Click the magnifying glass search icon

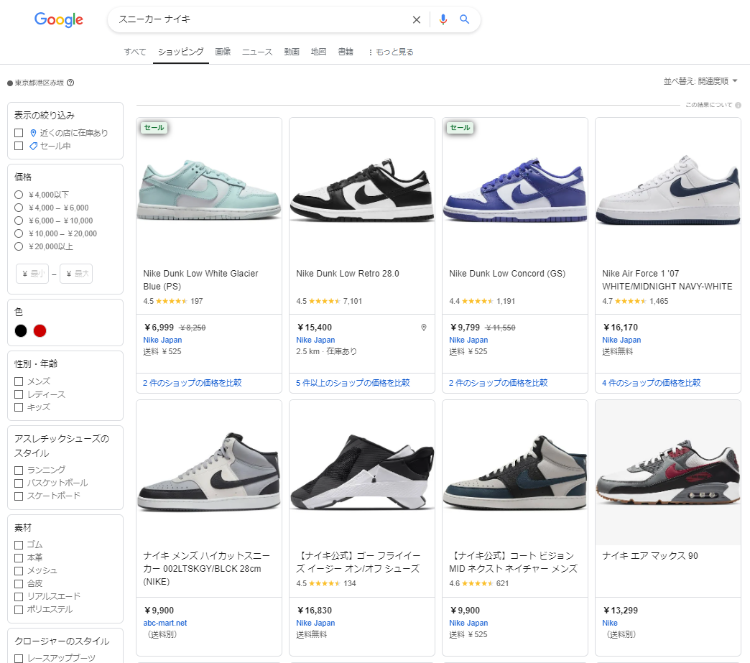[x=464, y=19]
